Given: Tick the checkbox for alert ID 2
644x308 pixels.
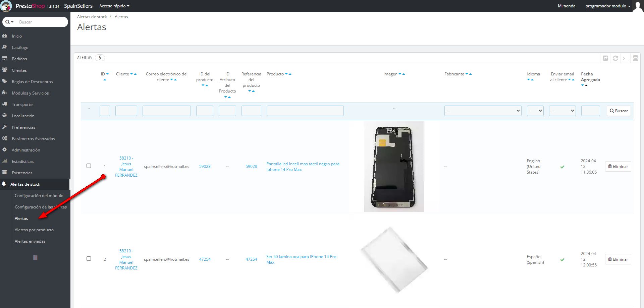Looking at the screenshot, I should point(89,259).
